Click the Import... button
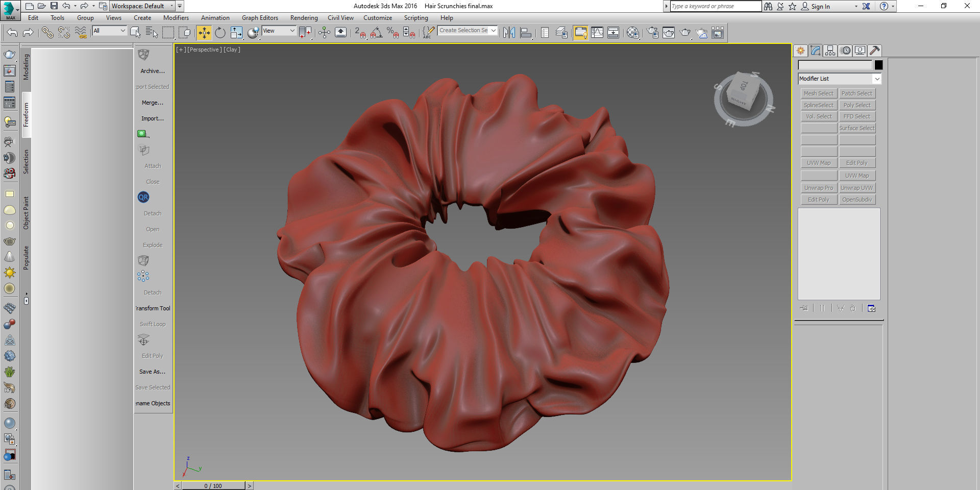980x490 pixels. coord(153,118)
